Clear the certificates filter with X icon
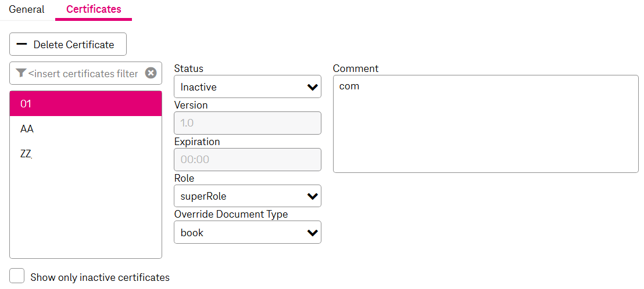Viewport: 644px width, 289px height. click(x=151, y=73)
